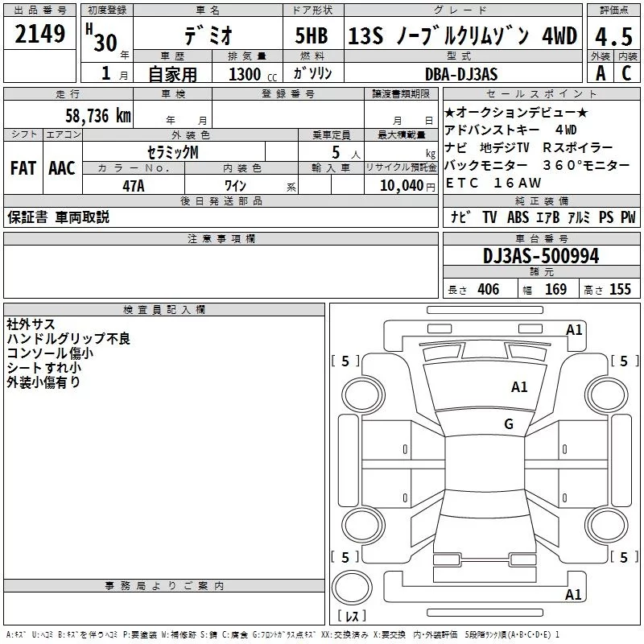Click the interior grade C

tap(626, 73)
